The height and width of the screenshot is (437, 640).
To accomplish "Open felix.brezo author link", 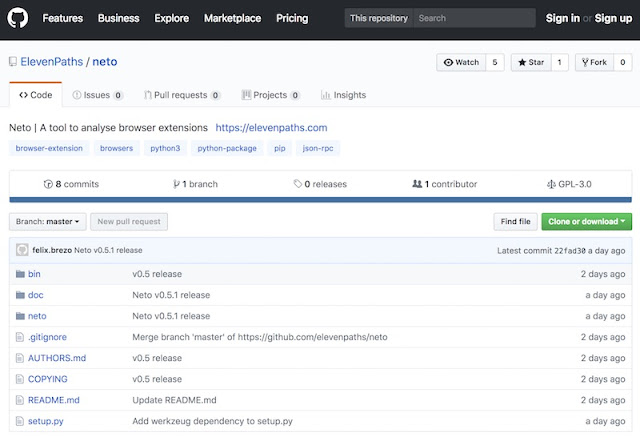I will [52, 250].
